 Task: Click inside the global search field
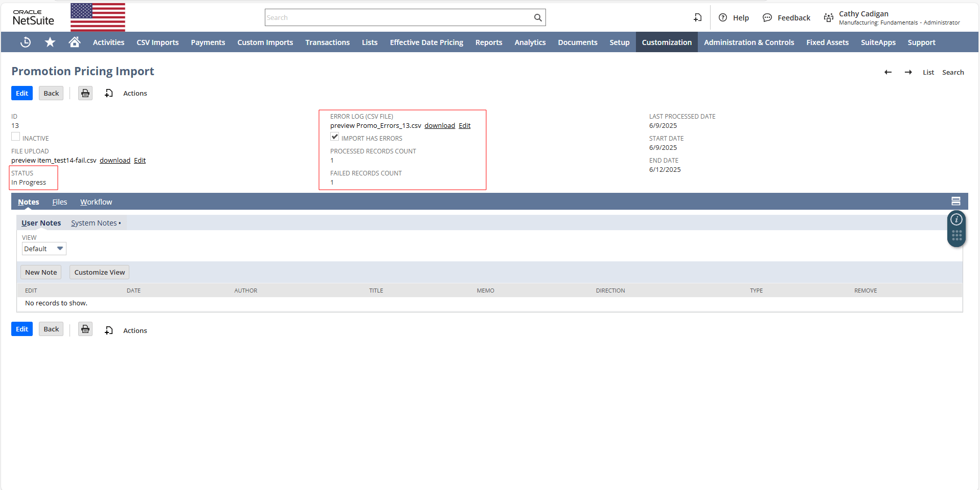coord(399,17)
